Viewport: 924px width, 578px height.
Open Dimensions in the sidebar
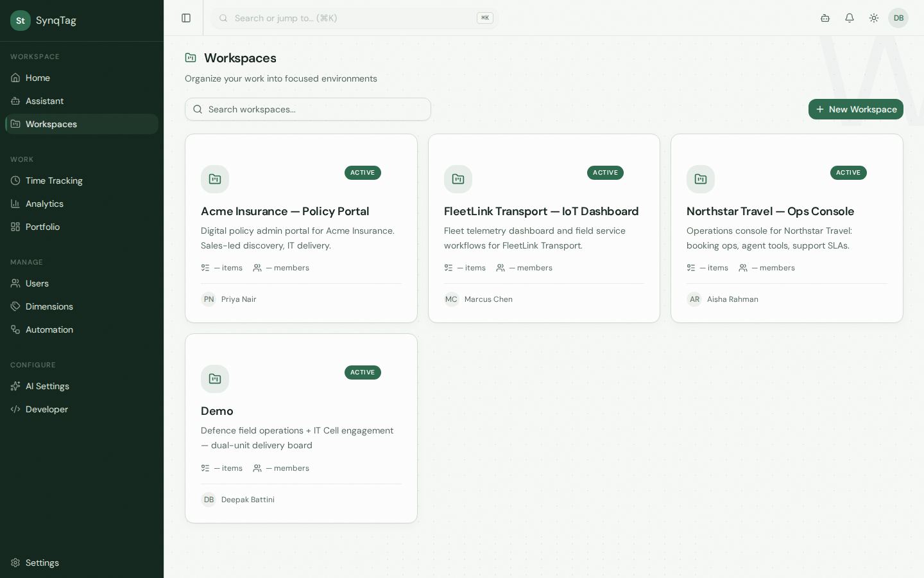click(81, 306)
